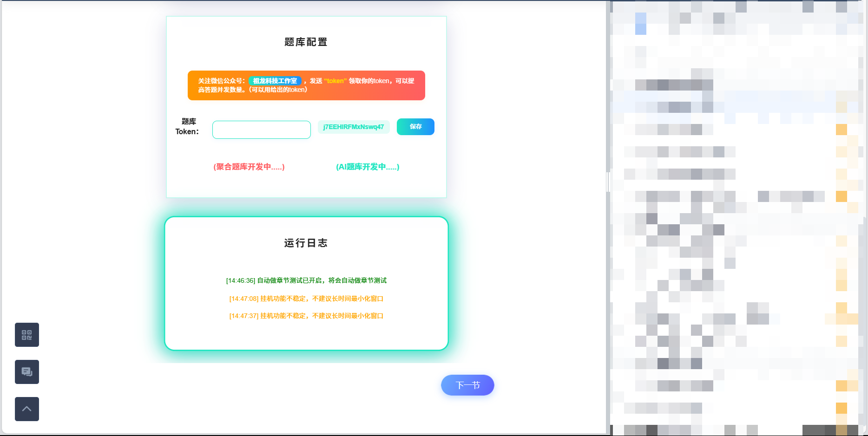The width and height of the screenshot is (868, 436).
Task: Select the 14:47:08 orange log entry
Action: point(306,299)
